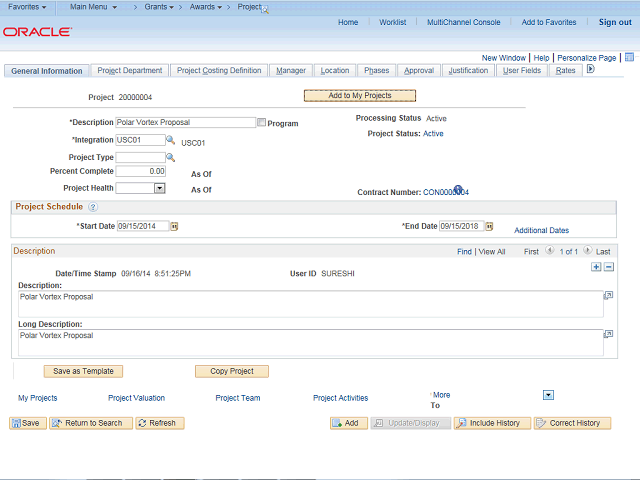Screen dimensions: 640x480
Task: Add a new description row with plus
Action: tap(597, 267)
